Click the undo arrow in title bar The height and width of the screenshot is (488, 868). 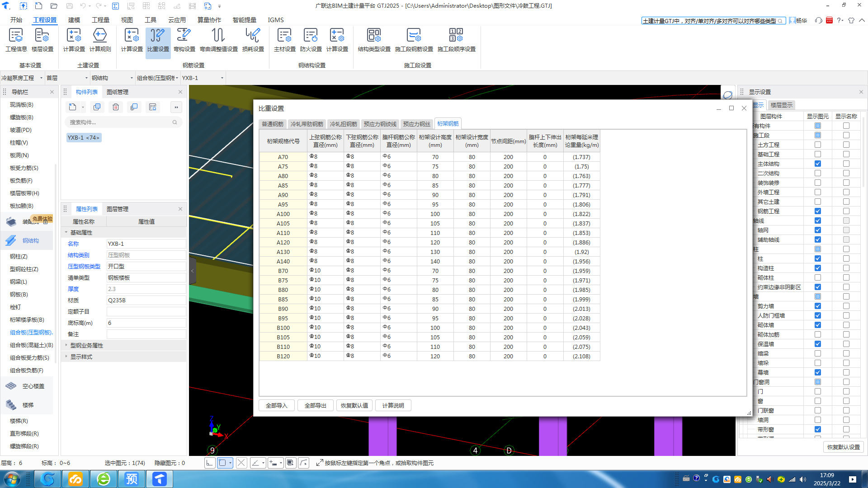click(83, 6)
